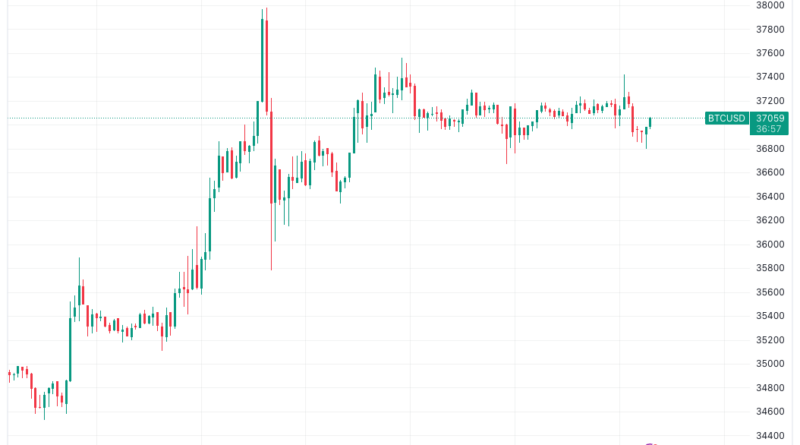Select the 35800 price scale label
This screenshot has height=445, width=800.
pos(769,268)
